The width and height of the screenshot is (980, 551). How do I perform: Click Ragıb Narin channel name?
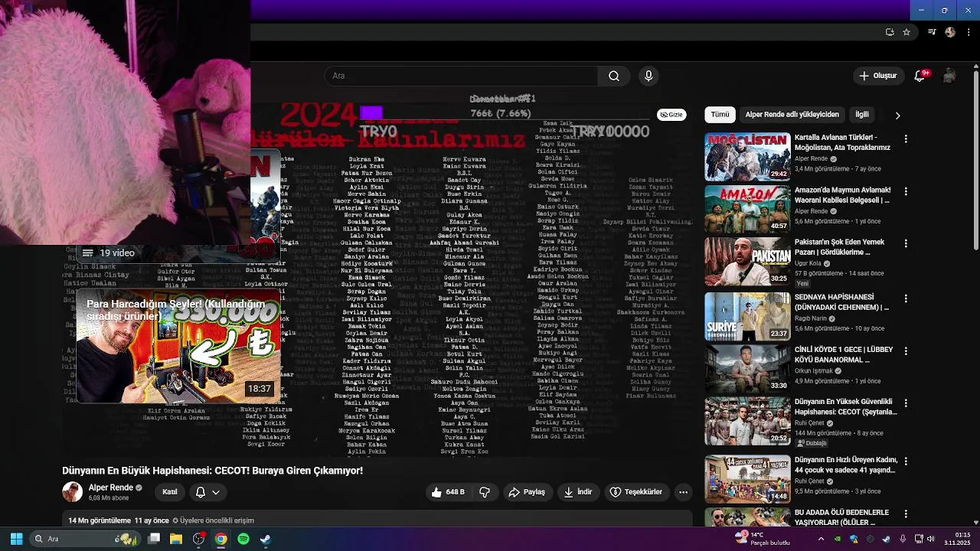coord(810,318)
